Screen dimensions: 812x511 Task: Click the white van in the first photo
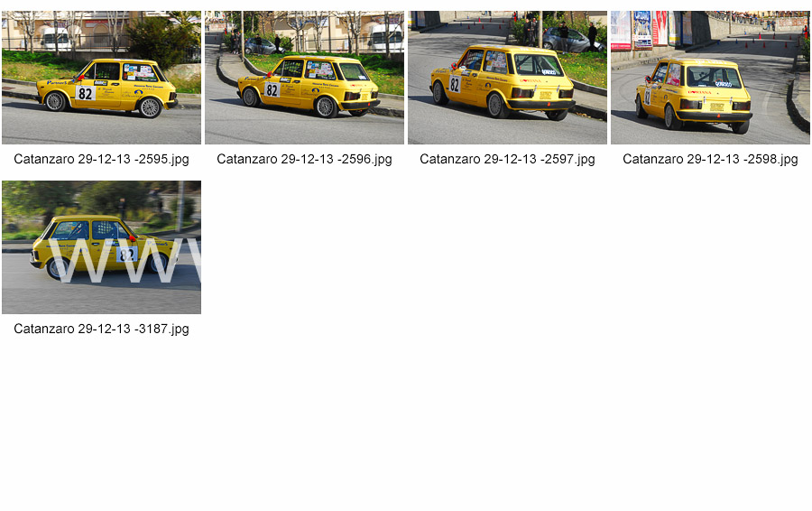pyautogui.click(x=57, y=39)
